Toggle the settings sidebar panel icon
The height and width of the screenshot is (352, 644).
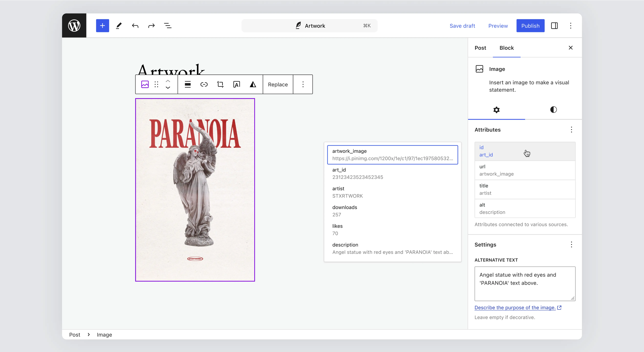554,26
